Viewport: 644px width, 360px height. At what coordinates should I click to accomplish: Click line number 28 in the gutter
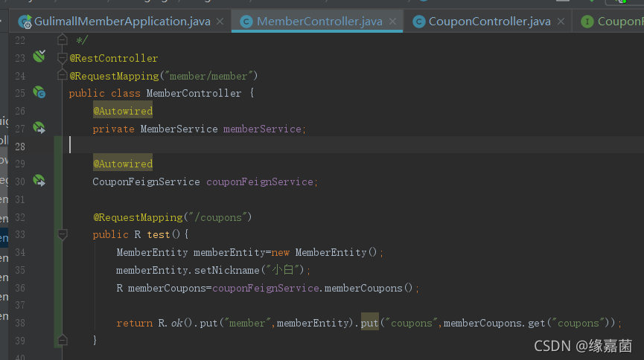(x=20, y=147)
